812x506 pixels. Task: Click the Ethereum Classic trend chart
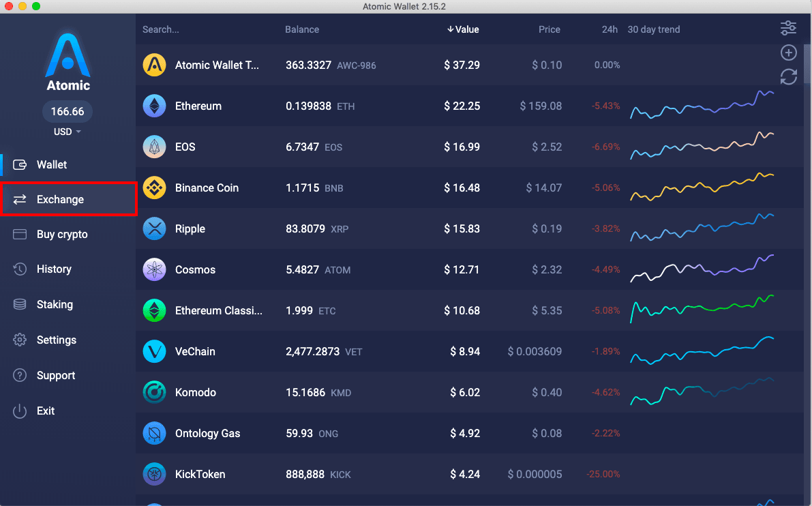pyautogui.click(x=702, y=309)
